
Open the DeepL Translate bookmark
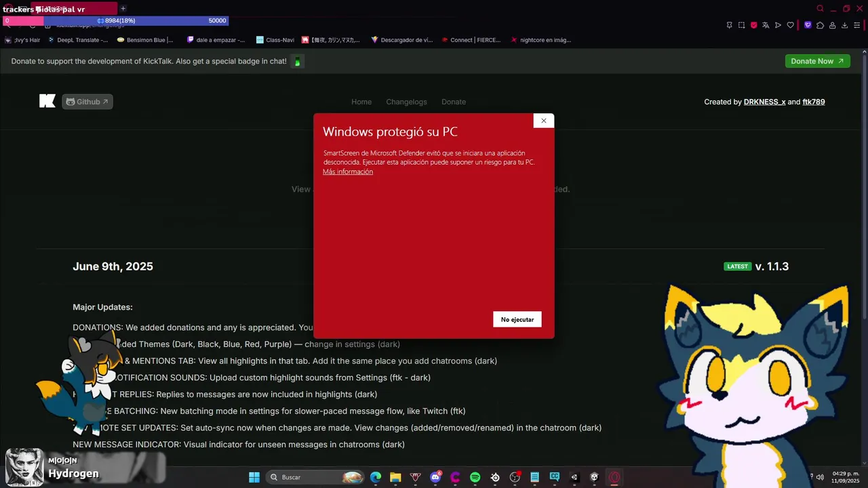(x=78, y=40)
